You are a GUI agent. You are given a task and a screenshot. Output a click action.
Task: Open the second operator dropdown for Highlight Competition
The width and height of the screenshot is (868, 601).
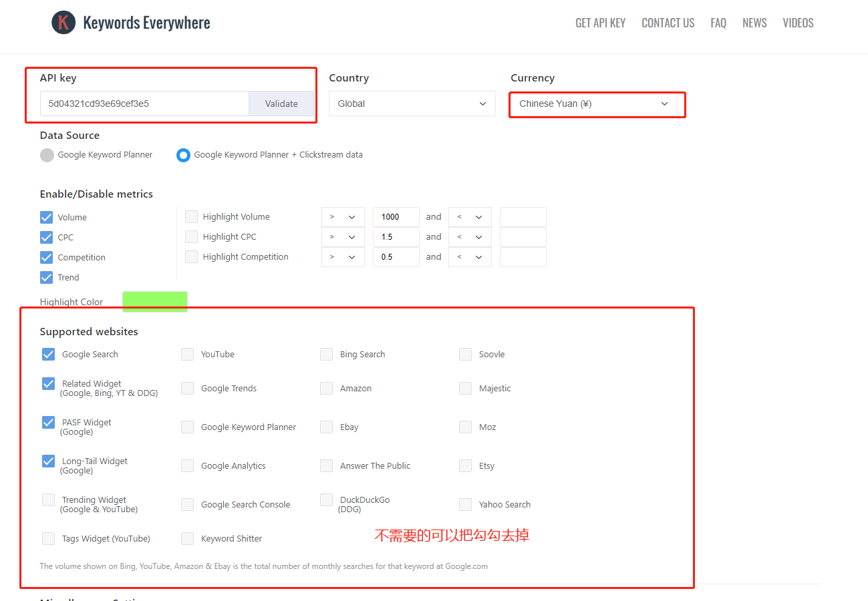[470, 257]
